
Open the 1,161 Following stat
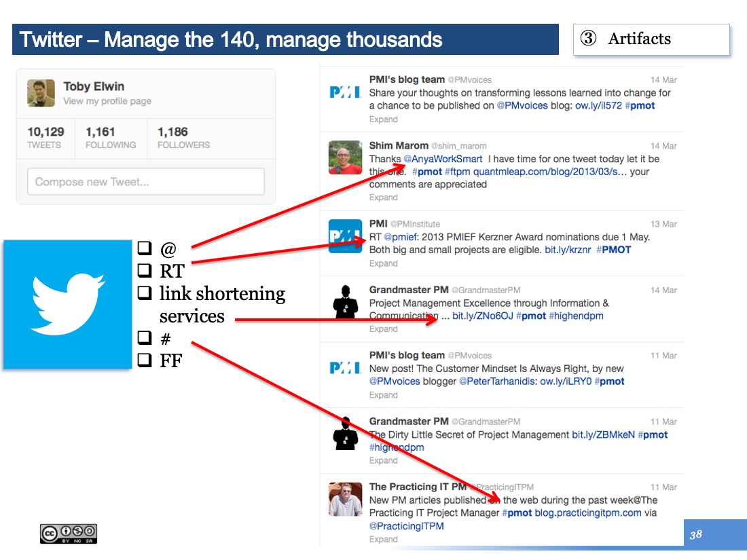pos(111,138)
